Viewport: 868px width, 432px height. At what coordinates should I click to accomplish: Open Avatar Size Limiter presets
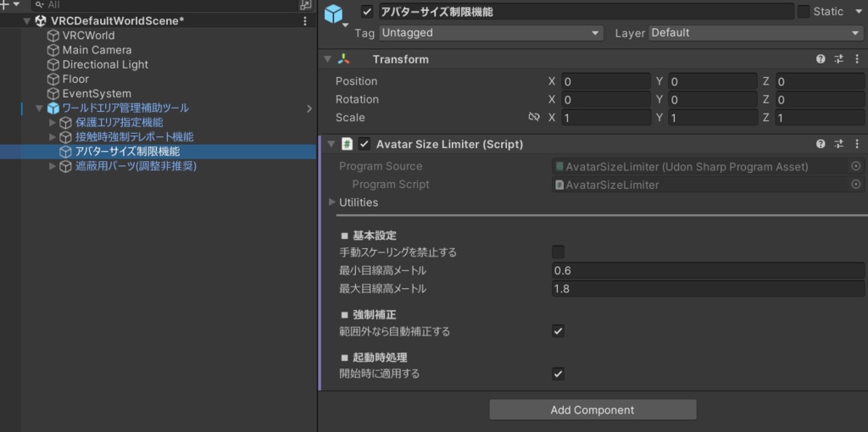pos(839,144)
